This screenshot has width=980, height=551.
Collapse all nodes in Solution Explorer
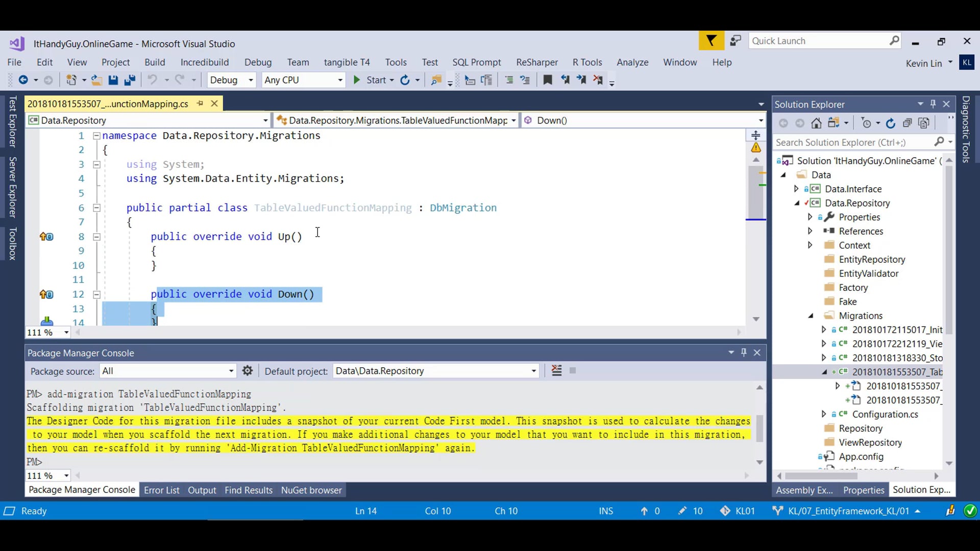pyautogui.click(x=908, y=123)
